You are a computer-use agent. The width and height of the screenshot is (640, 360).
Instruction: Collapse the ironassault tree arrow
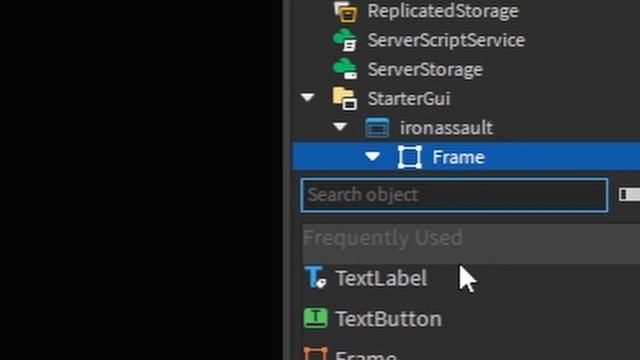pos(340,127)
